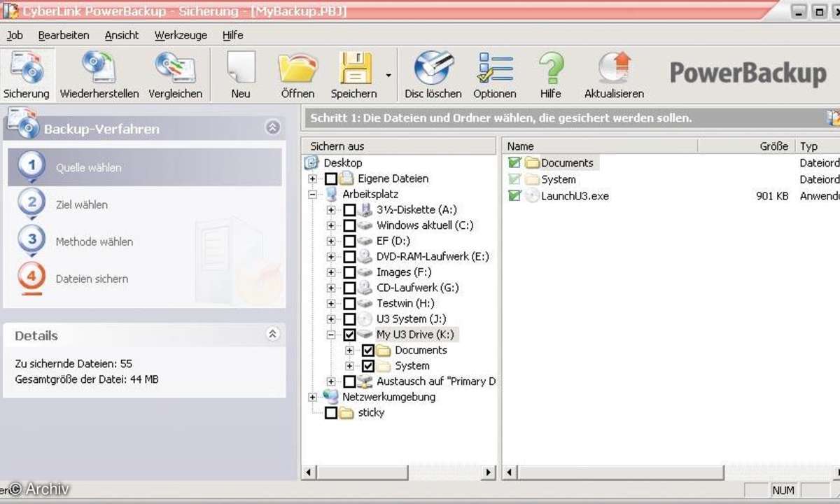Click tree pane scroll left arrow
This screenshot has width=840, height=504.
[309, 472]
